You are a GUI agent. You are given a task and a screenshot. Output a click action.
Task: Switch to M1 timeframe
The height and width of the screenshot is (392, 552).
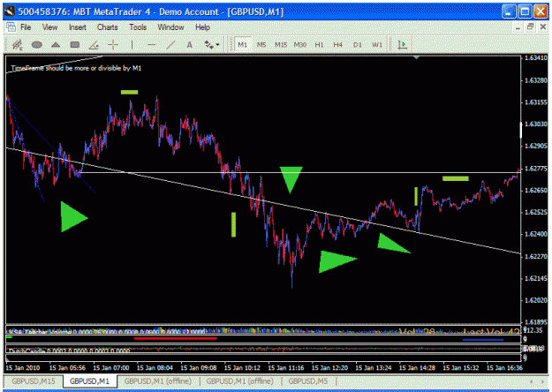(x=243, y=45)
